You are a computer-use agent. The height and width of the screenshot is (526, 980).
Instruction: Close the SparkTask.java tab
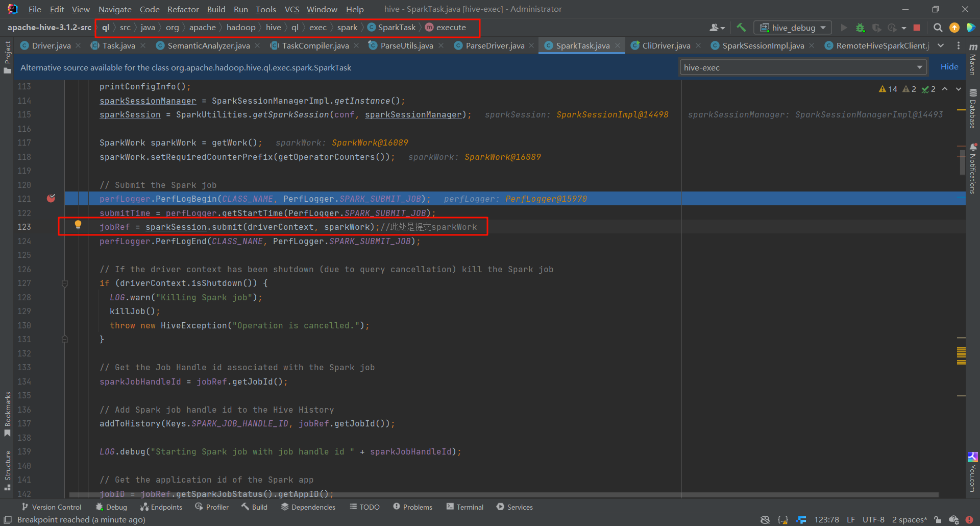[x=618, y=45]
